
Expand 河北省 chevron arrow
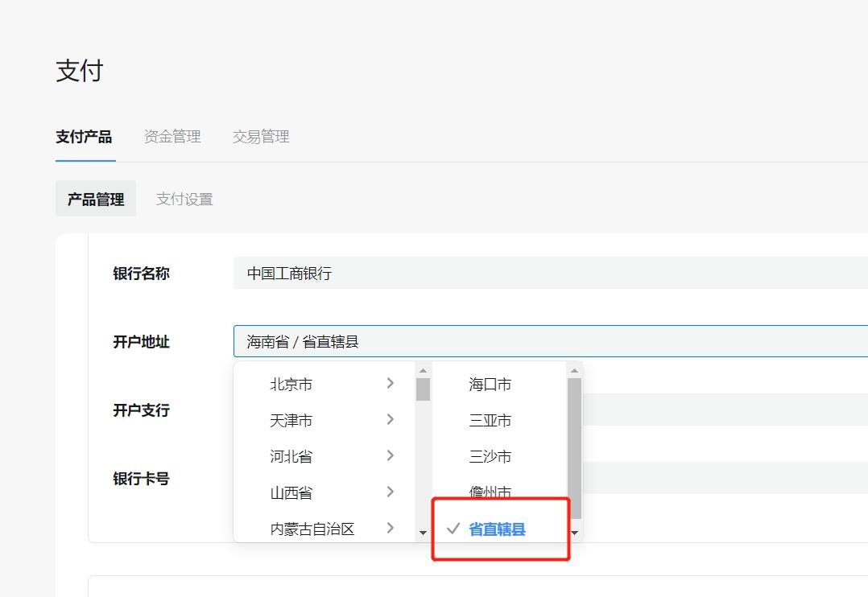pos(391,456)
